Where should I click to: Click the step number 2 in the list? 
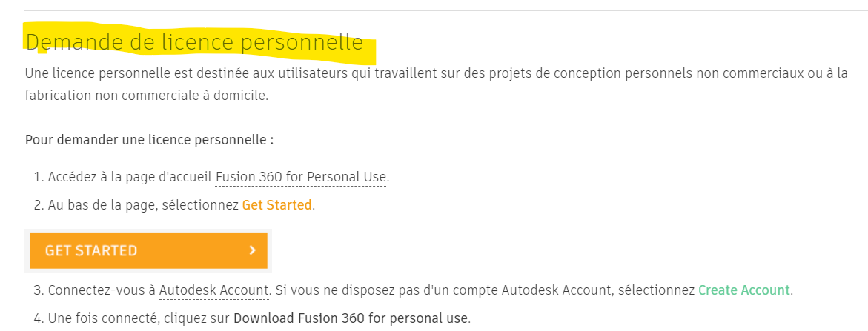click(x=37, y=205)
